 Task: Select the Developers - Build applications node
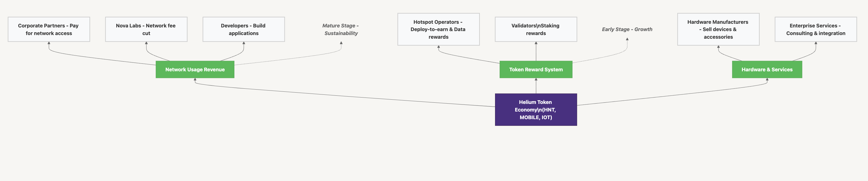[x=244, y=29]
